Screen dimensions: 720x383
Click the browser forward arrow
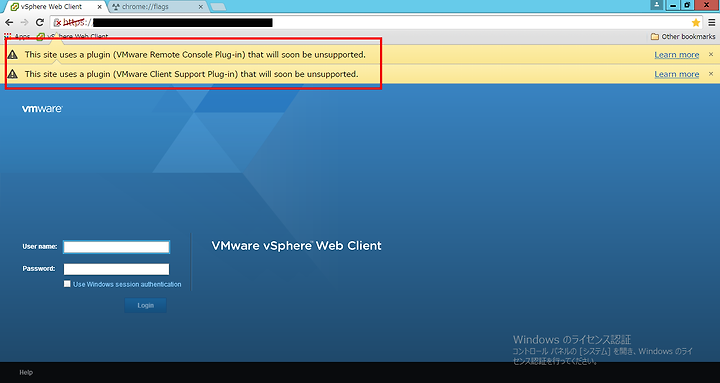24,23
